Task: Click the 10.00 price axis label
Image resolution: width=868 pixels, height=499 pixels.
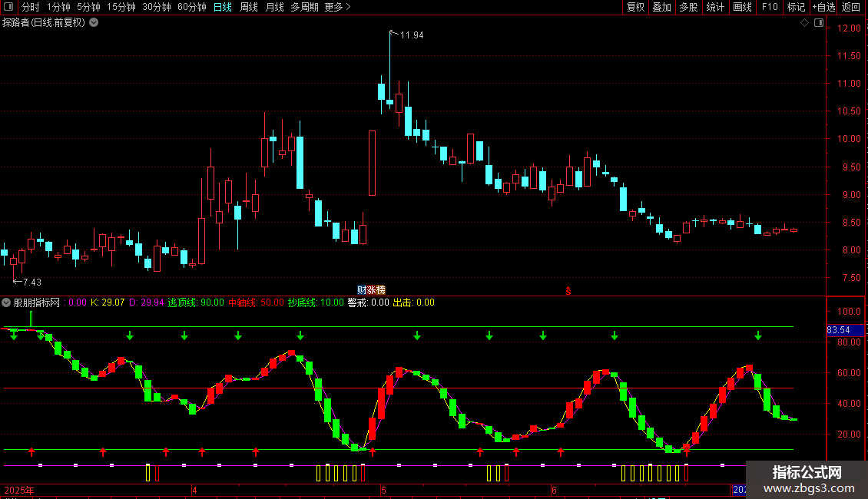Action: tap(849, 139)
